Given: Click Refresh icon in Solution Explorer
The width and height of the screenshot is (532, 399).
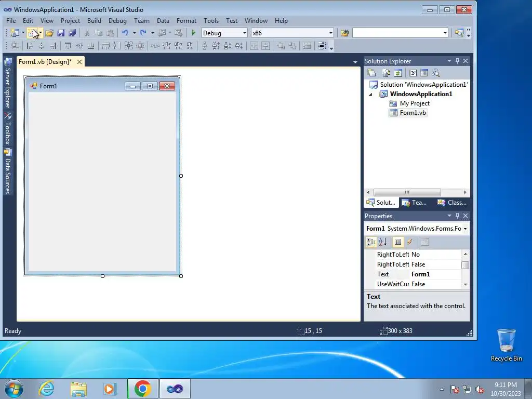Looking at the screenshot, I should point(398,73).
